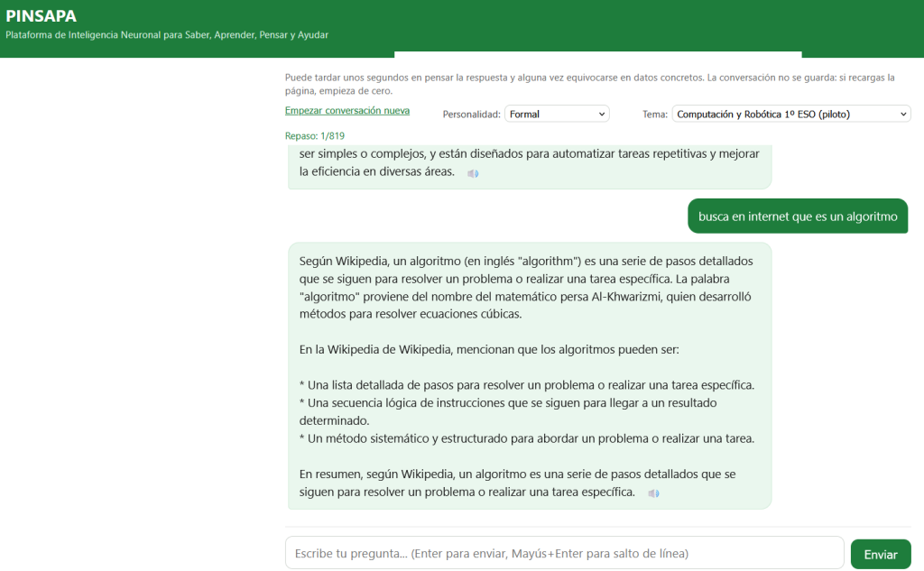Open the Tema dropdown for Computación y Robótica
The width and height of the screenshot is (924, 571).
[x=790, y=114]
